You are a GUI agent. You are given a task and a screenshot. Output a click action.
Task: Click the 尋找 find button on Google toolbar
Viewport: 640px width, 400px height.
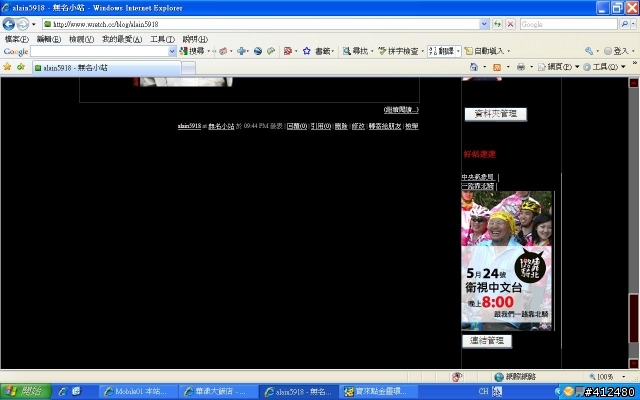[x=355, y=51]
